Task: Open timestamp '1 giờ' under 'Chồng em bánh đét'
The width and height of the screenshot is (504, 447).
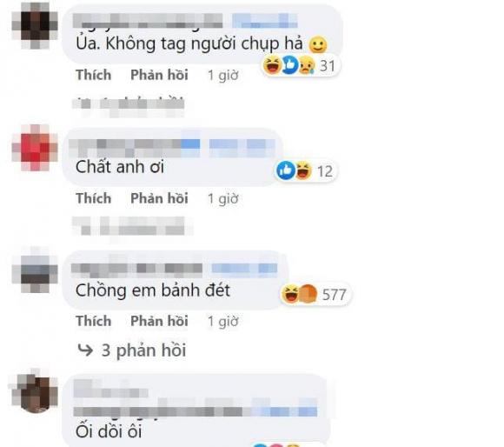Action: pyautogui.click(x=222, y=321)
